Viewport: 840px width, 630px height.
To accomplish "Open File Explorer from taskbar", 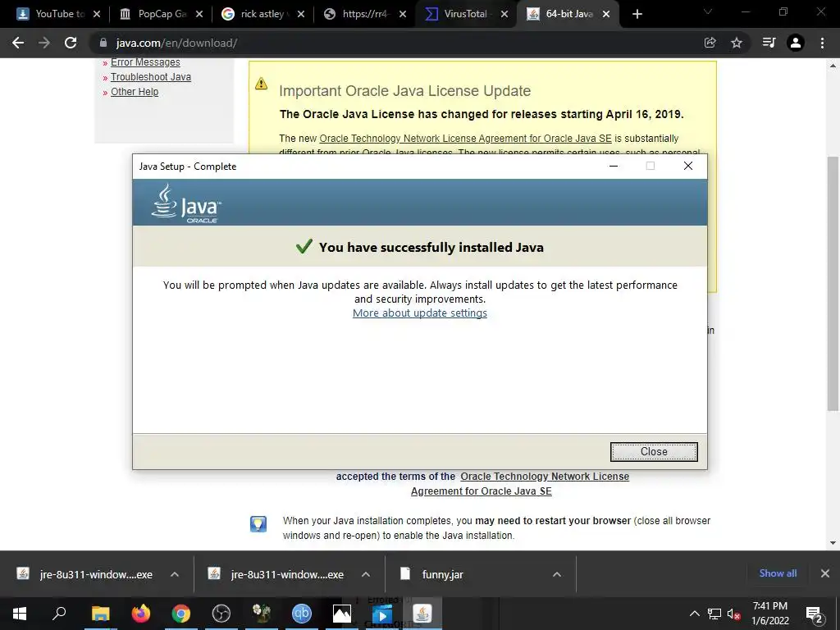I will click(100, 614).
